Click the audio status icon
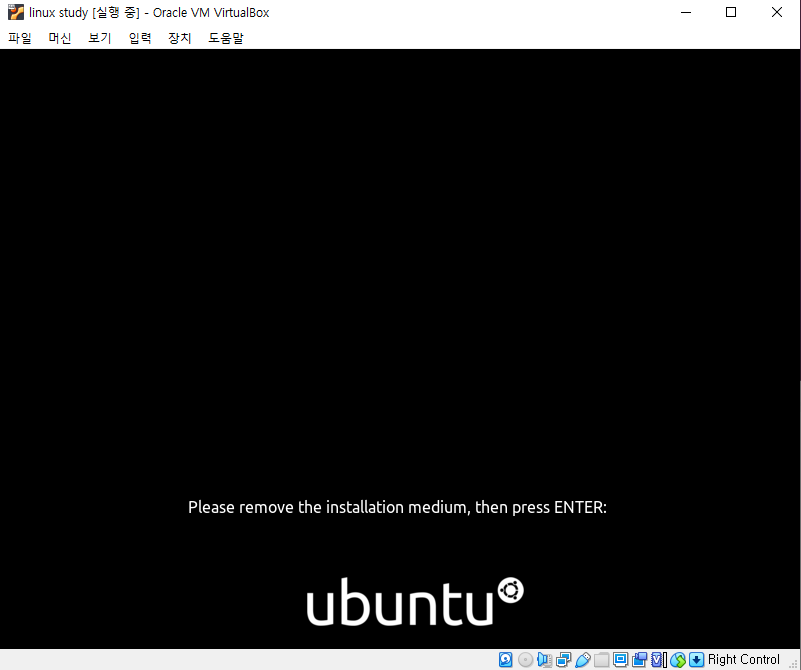The image size is (801, 670). click(x=544, y=660)
